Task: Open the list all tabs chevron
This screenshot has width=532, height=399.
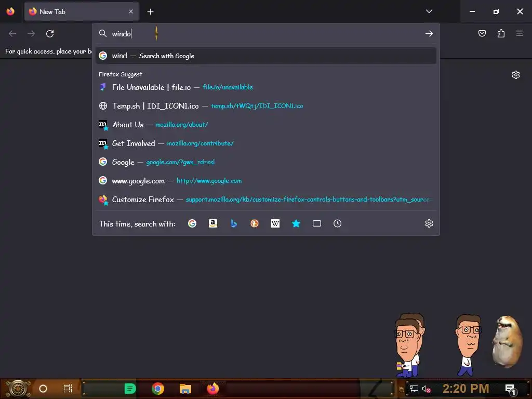Action: coord(429,11)
